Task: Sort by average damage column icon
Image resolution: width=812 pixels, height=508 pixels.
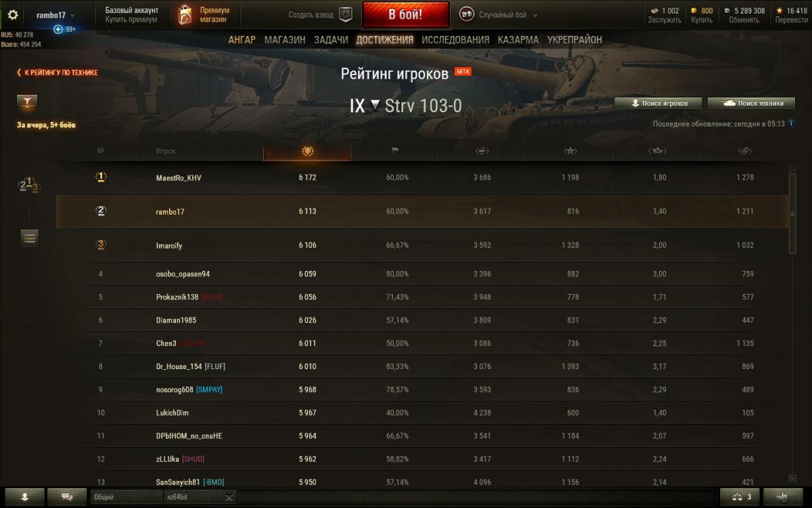Action: pos(482,150)
